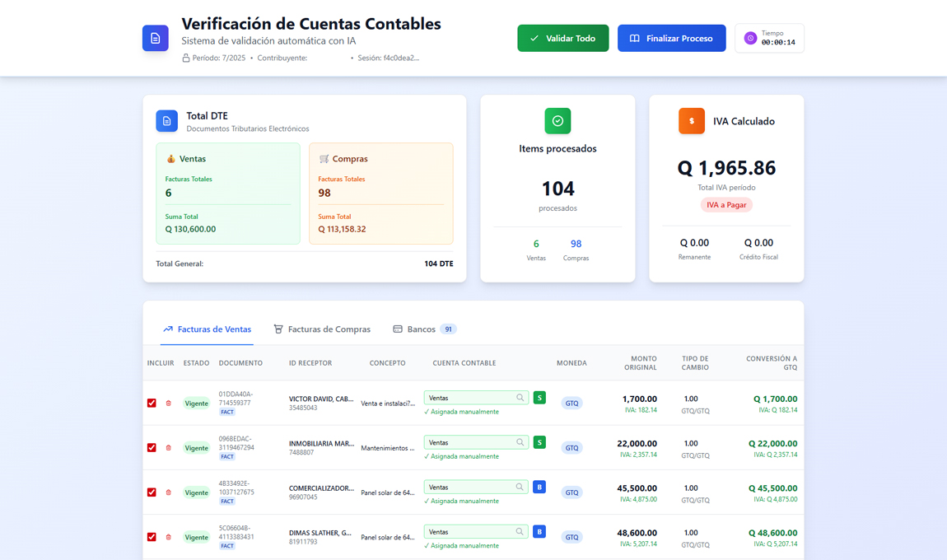Screen dimensions: 947x560
Task: Toggle inclusion for the DIMAS SLATHER invoice
Action: pos(152,536)
